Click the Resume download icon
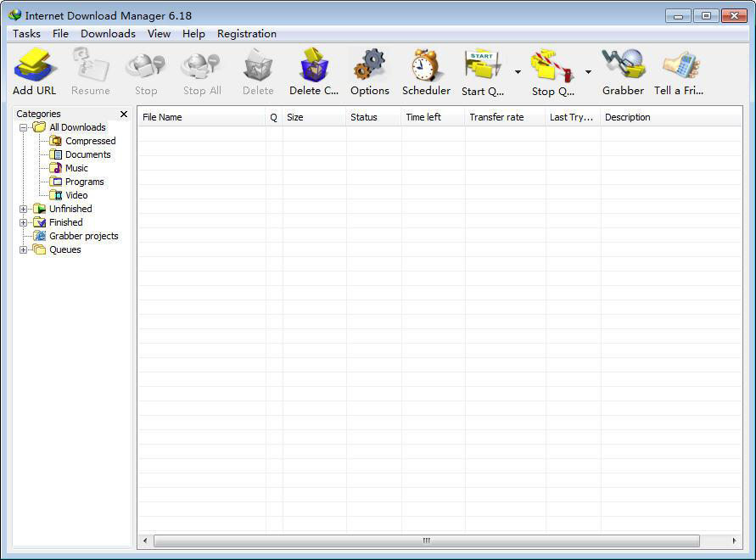Screen dimensions: 756x560 tap(90, 66)
